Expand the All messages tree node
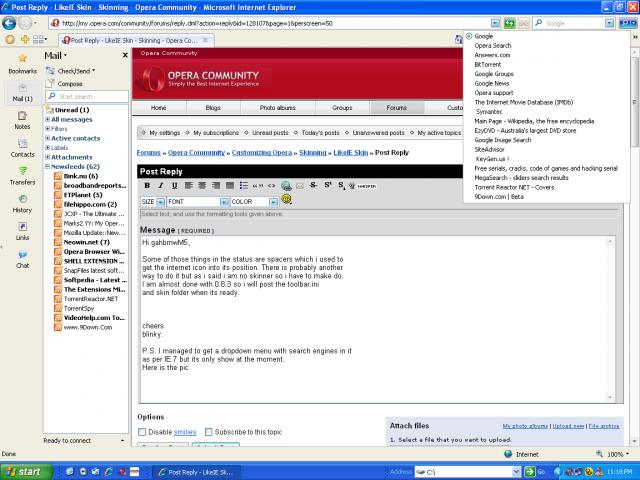 pyautogui.click(x=48, y=120)
